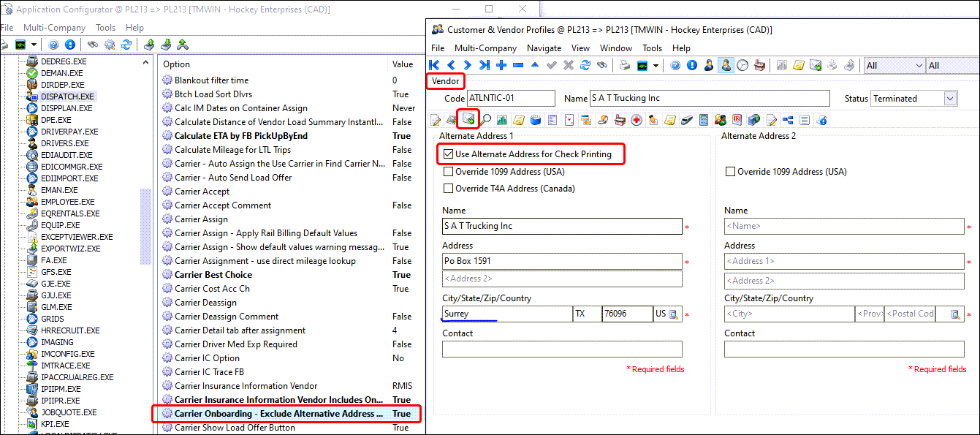Click the calculator icon in vendor tab toolbar

click(704, 120)
